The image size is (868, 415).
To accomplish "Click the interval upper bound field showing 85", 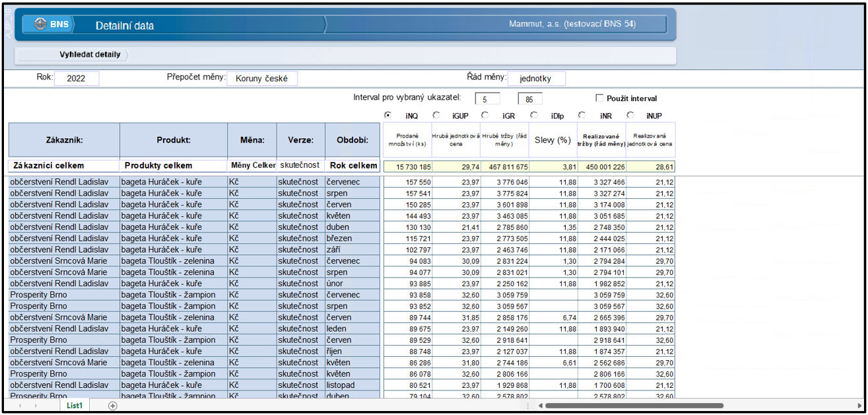I will point(530,99).
